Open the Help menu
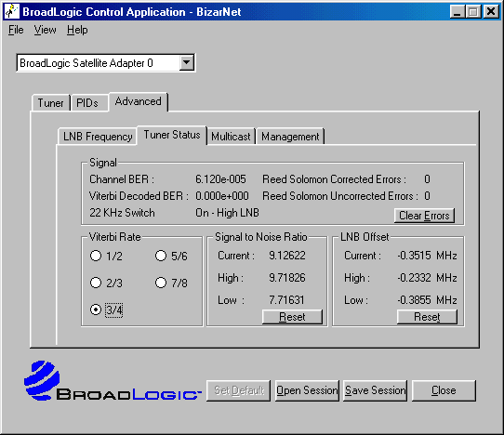This screenshot has height=435, width=504. coord(77,30)
